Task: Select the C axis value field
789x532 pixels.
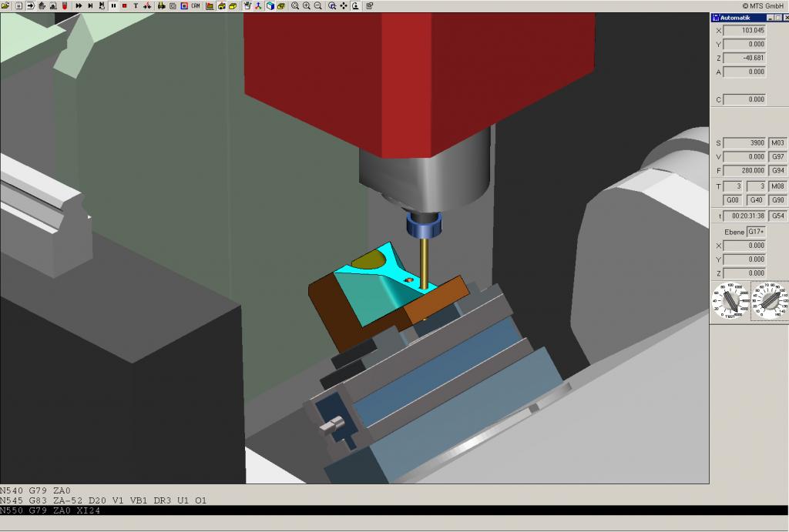Action: [745, 99]
